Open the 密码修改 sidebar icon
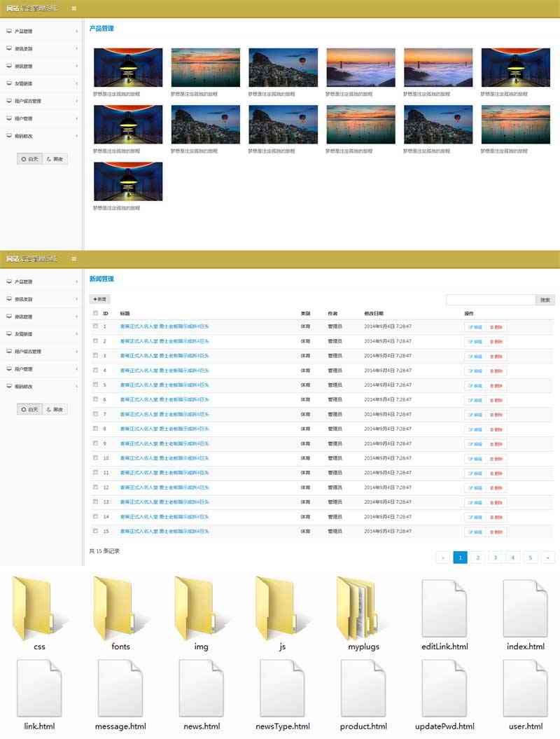 (10, 133)
